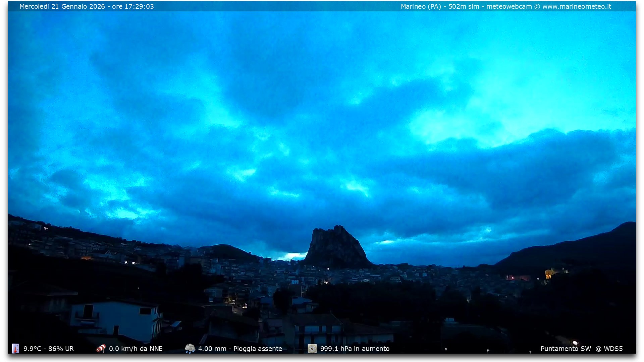Viewport: 644px width, 362px height.
Task: Click the meteowebcam text in header
Action: pos(509,7)
